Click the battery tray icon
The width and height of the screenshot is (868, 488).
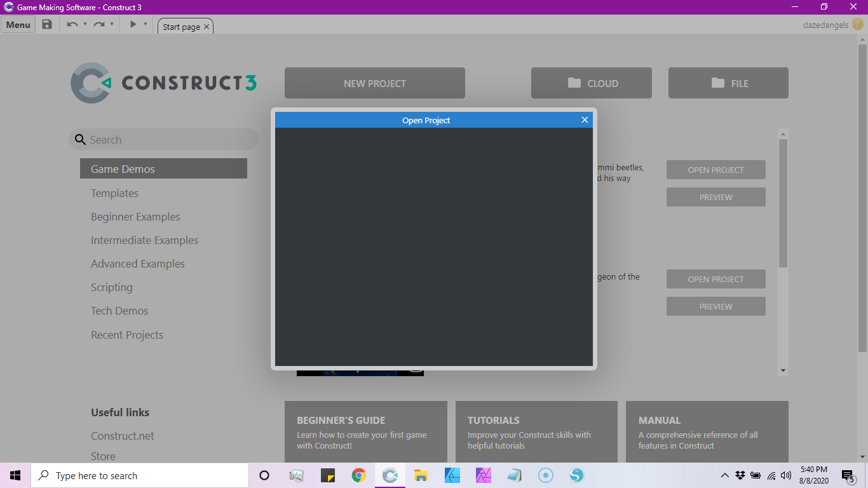[756, 475]
